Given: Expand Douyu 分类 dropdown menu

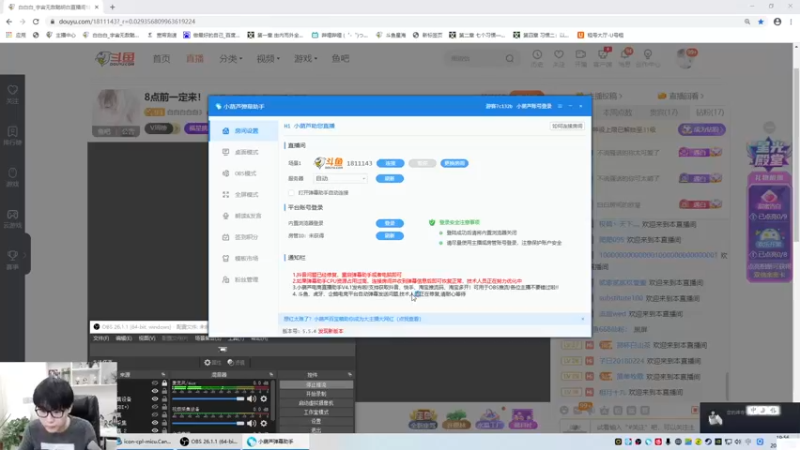Looking at the screenshot, I should 231,59.
